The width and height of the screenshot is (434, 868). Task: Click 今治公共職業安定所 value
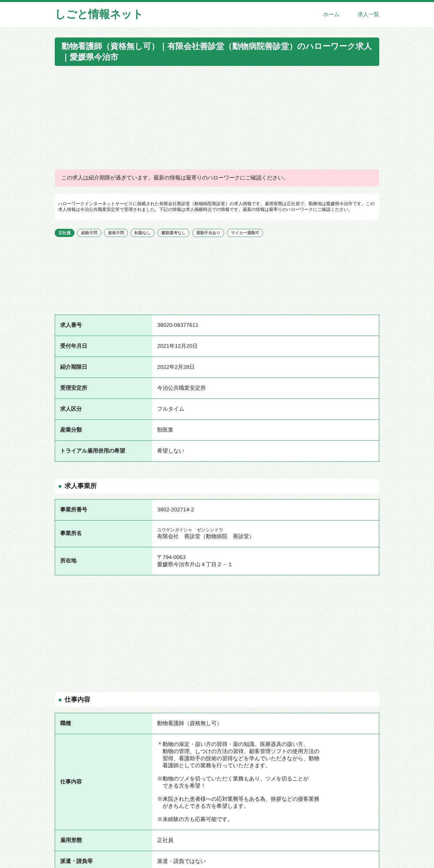[182, 388]
